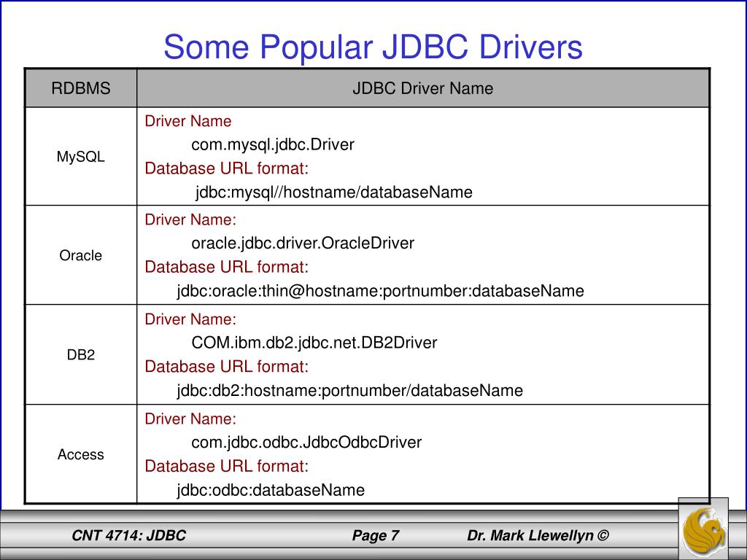Screen dimensions: 747x560
Task: Click the gold Pegasus logo icon
Action: [x=704, y=530]
